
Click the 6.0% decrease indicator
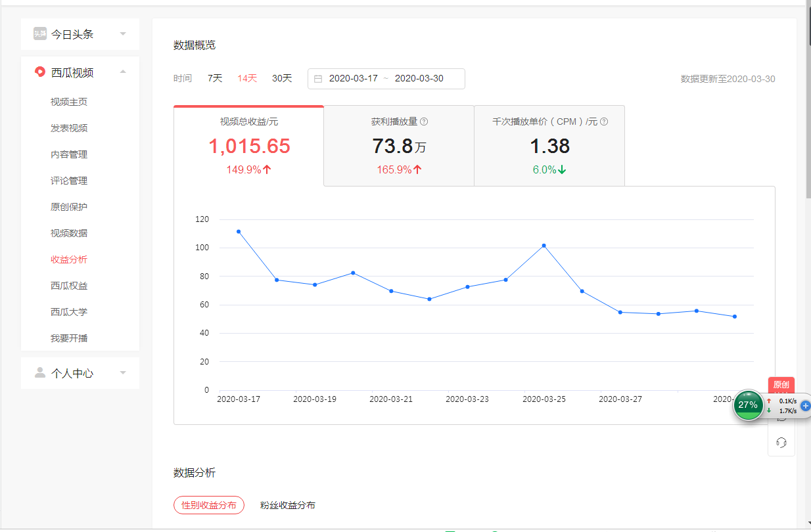click(x=549, y=169)
